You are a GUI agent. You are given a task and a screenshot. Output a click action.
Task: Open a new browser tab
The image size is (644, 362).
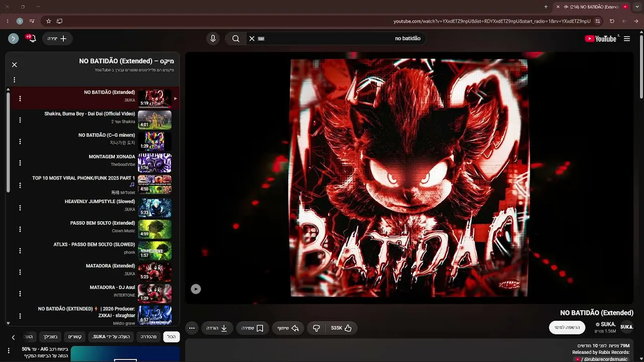(546, 7)
